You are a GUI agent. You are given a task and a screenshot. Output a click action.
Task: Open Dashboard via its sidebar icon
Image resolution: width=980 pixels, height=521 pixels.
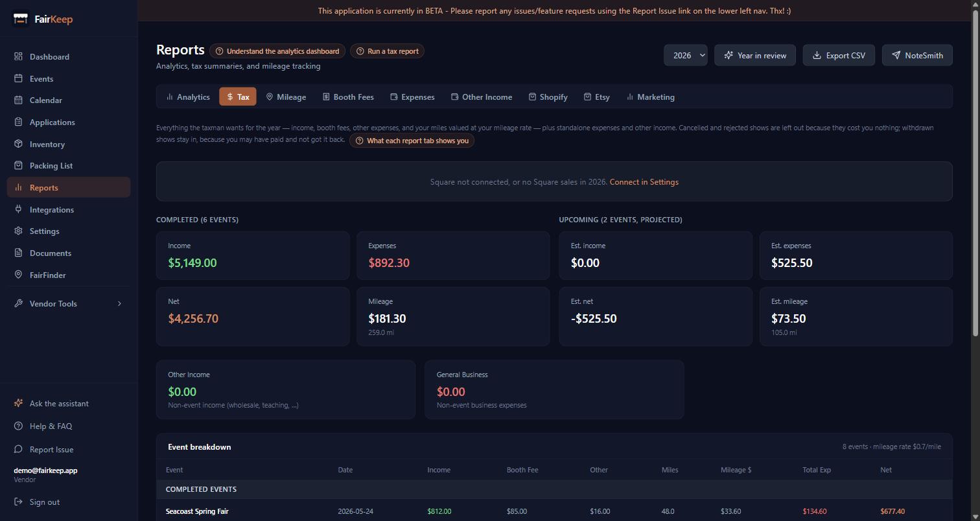point(18,56)
